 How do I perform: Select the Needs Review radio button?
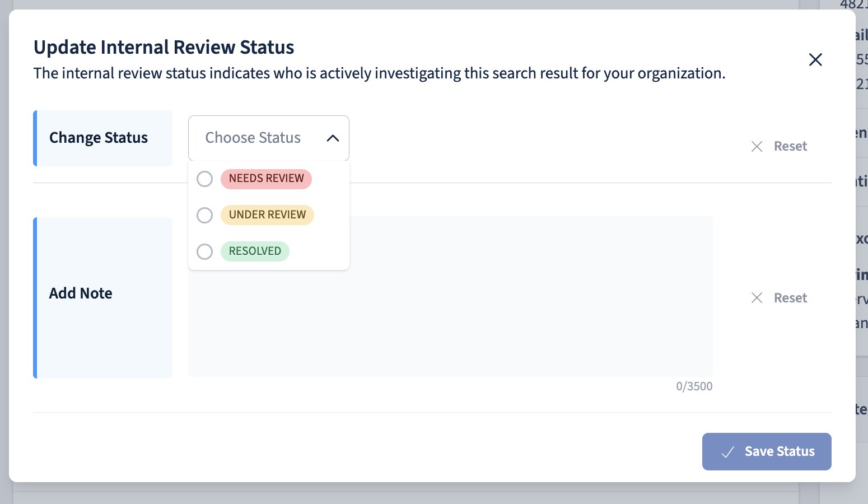(x=204, y=179)
